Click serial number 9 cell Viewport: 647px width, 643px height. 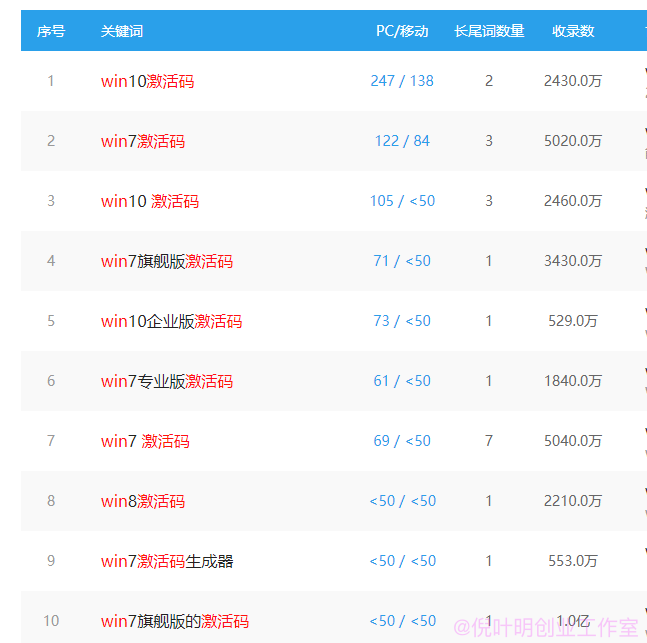51,561
